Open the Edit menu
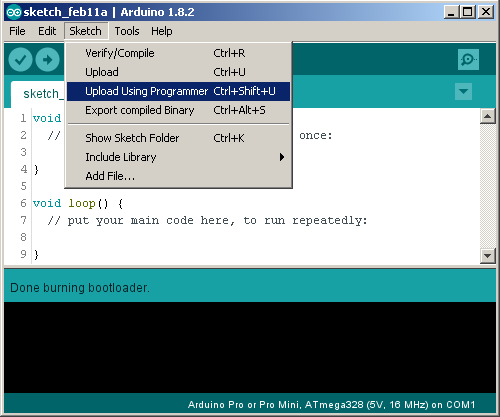The image size is (500, 417). click(47, 31)
